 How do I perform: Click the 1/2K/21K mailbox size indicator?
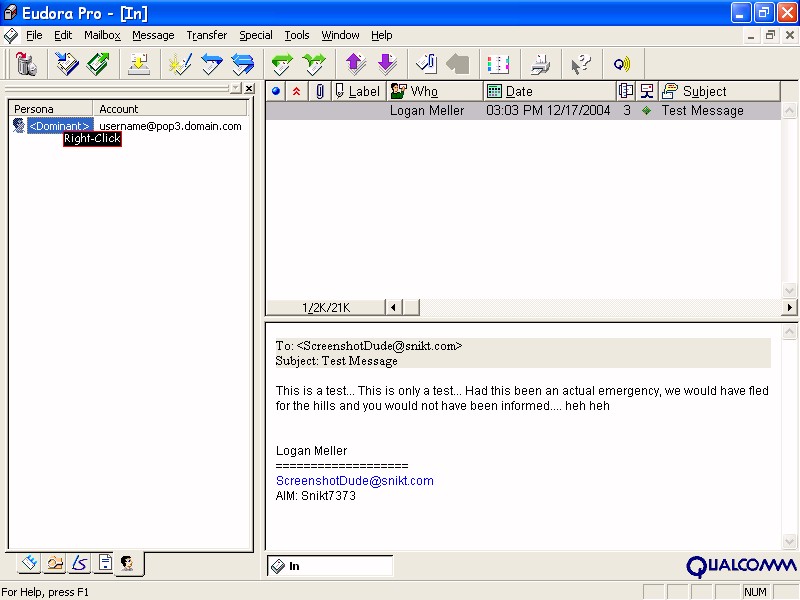[326, 308]
